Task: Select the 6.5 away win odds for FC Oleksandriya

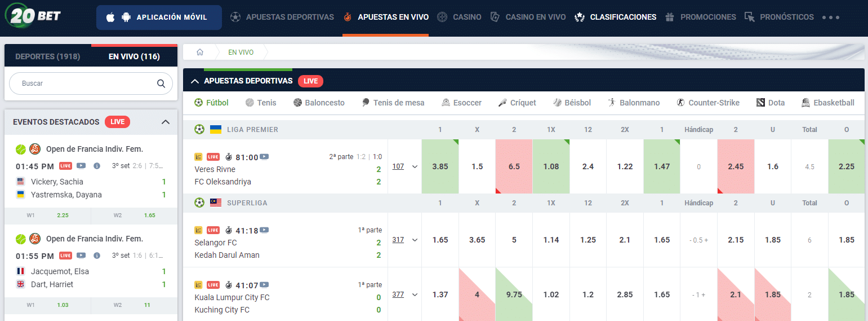Action: click(514, 166)
